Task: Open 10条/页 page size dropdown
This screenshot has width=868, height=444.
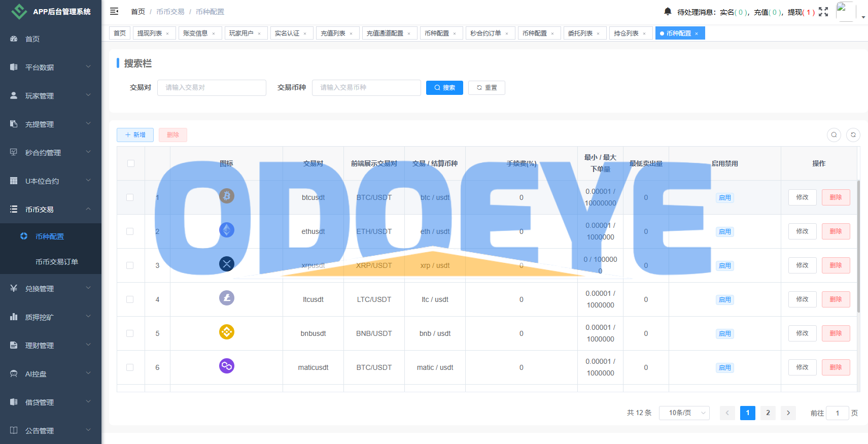Action: pyautogui.click(x=684, y=413)
